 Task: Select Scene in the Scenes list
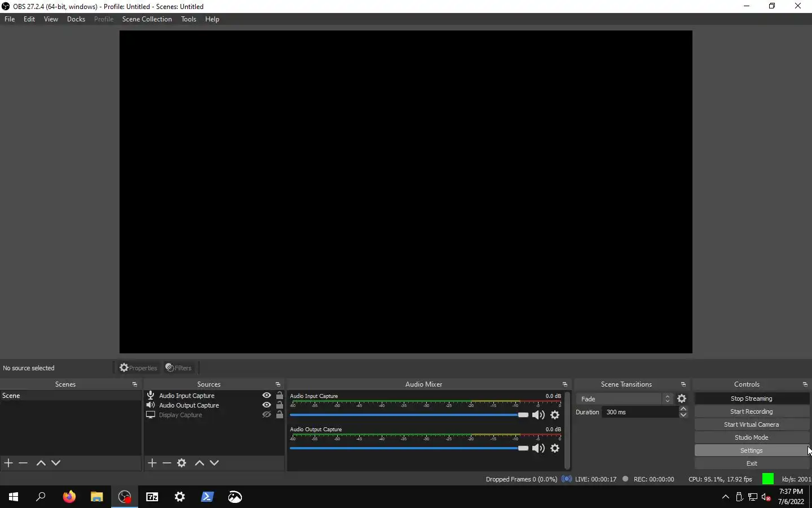point(70,396)
